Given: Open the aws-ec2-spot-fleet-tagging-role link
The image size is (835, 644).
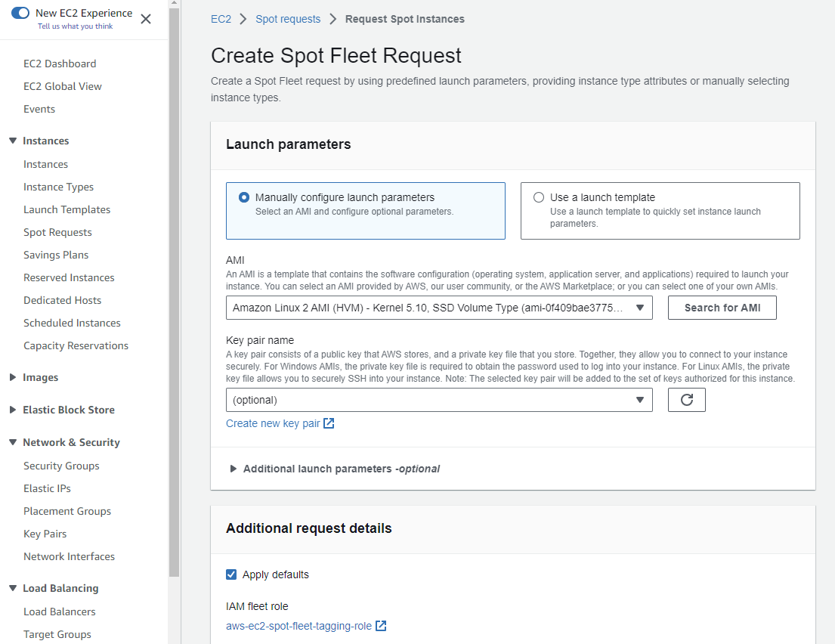Looking at the screenshot, I should point(306,626).
